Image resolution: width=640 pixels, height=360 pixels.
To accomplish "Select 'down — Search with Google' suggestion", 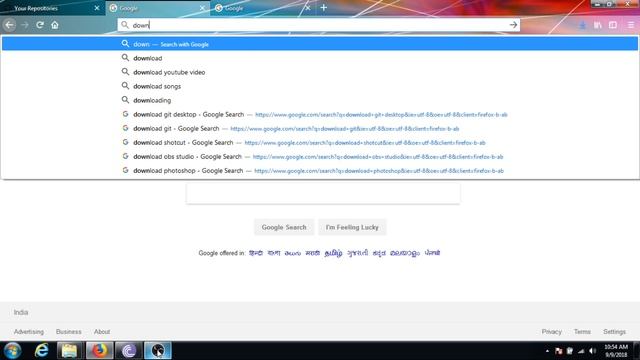I will (320, 44).
